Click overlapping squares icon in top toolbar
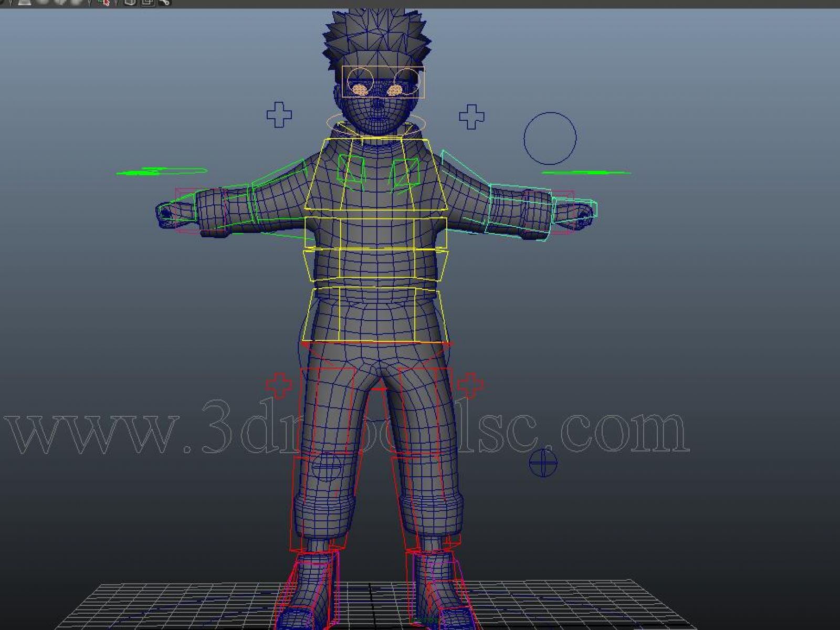840x630 pixels. pyautogui.click(x=148, y=3)
